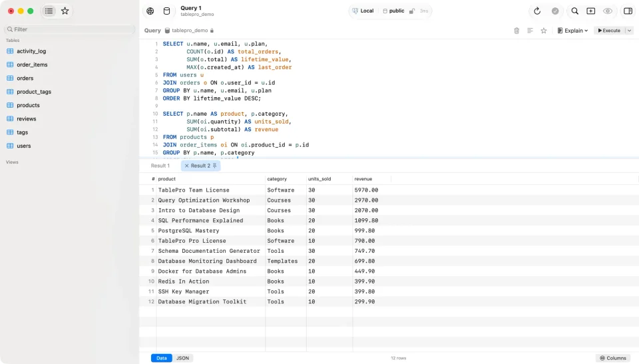Click the globe connection icon
This screenshot has height=364, width=639.
coord(150,11)
